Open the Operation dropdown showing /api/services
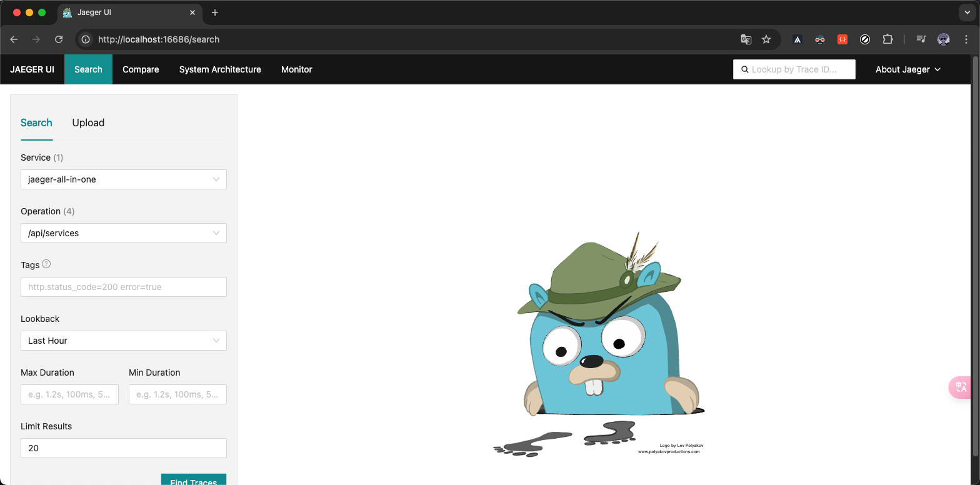Screen dimensions: 980x485 [124, 233]
